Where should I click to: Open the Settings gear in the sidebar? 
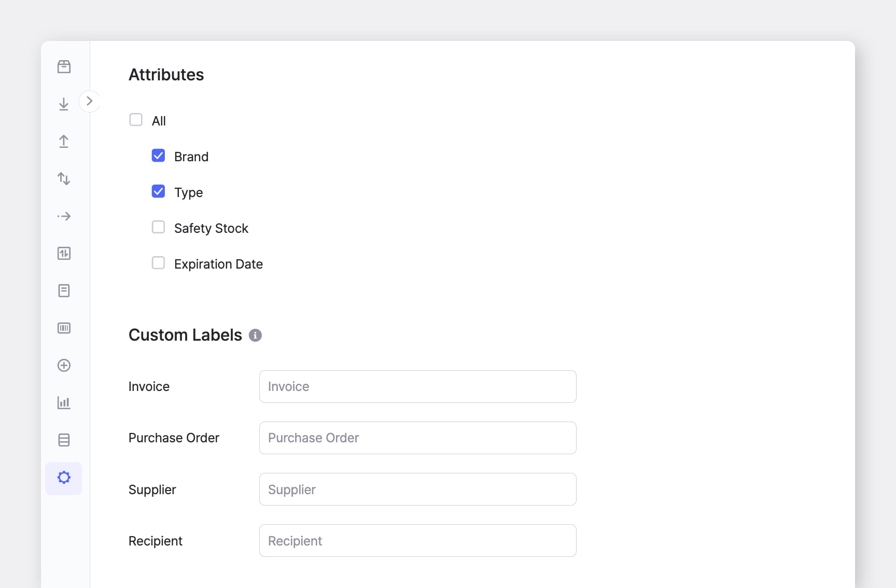point(64,478)
